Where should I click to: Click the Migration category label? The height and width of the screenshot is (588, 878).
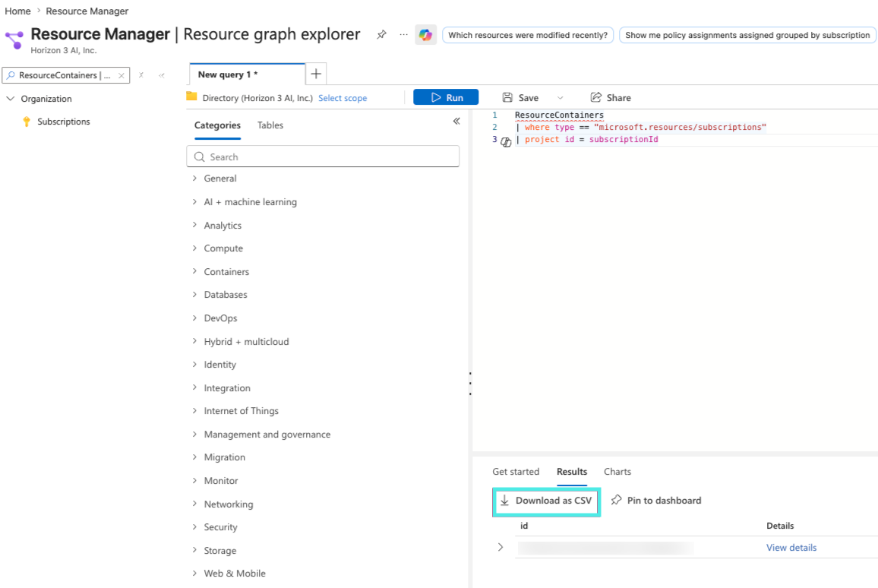click(225, 457)
